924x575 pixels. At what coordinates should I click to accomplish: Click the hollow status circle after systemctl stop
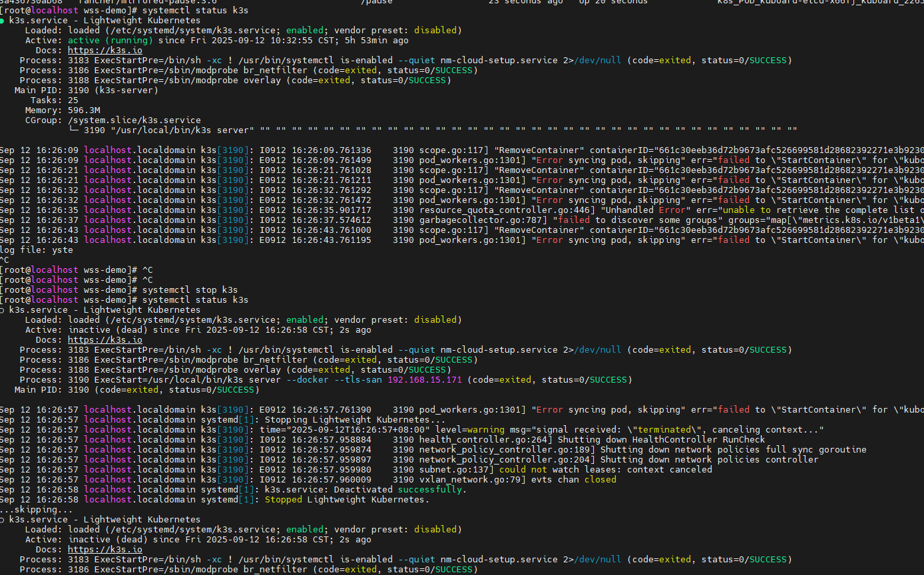click(x=3, y=310)
